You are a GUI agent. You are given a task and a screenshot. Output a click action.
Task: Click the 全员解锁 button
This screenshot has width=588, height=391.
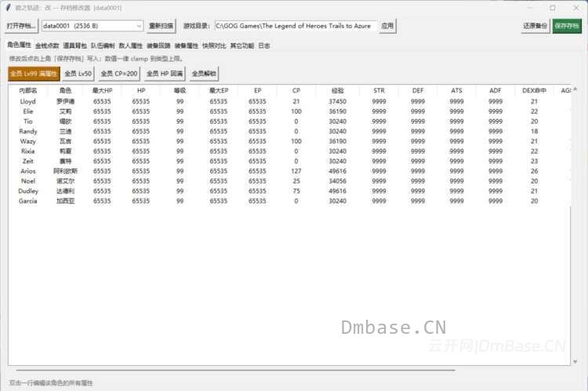pos(204,74)
